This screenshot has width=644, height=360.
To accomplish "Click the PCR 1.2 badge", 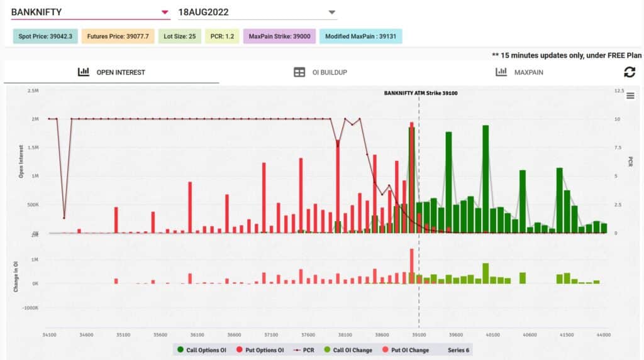I will (222, 36).
